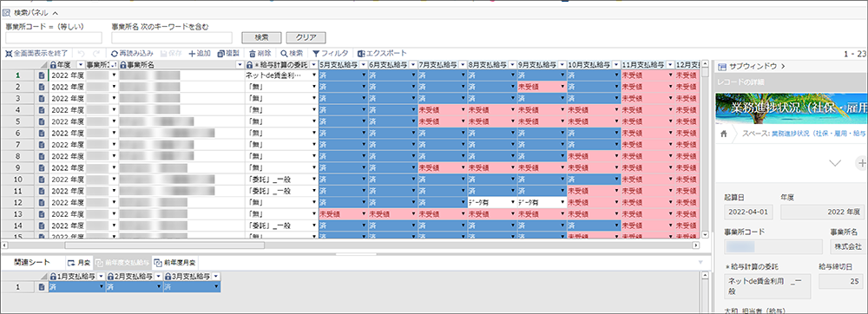Open record detail icon in row 1
Image resolution: width=868 pixels, height=314 pixels.
pyautogui.click(x=42, y=75)
